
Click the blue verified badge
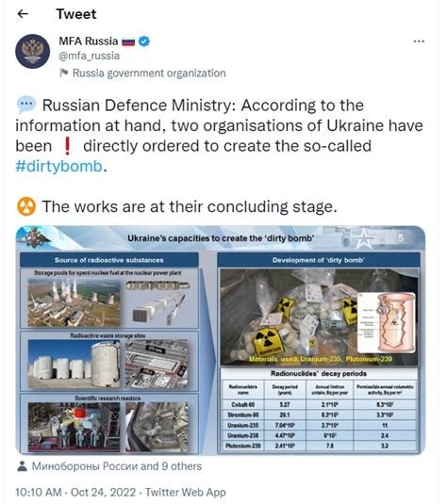coord(144,41)
